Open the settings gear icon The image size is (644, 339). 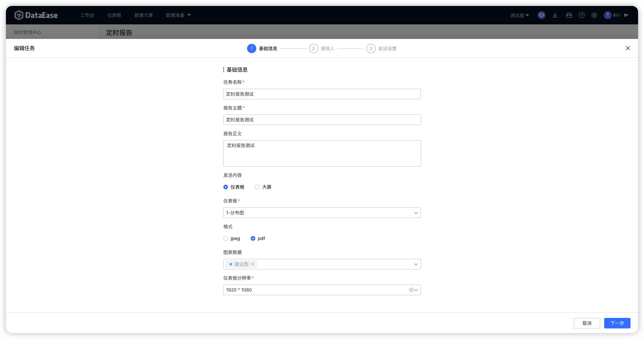[x=594, y=15]
